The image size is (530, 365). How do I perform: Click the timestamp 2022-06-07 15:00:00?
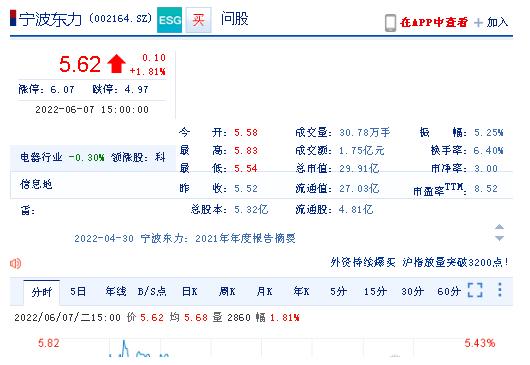[x=92, y=110]
